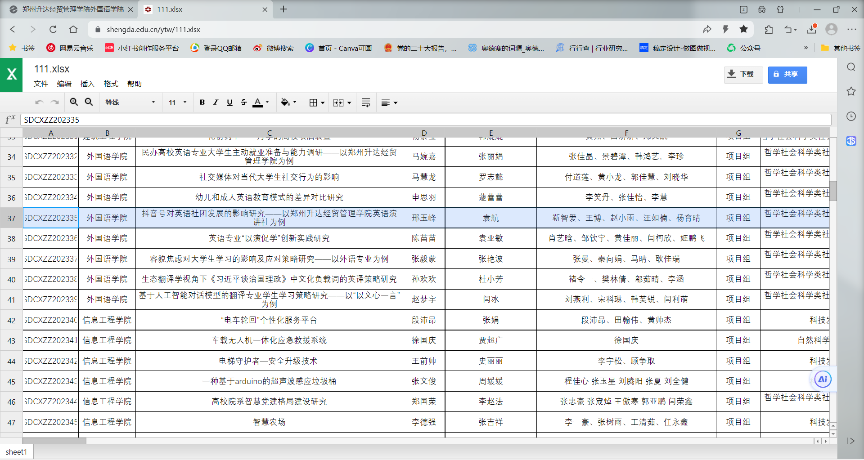Zoom out with the magnifier minus icon

(x=89, y=102)
